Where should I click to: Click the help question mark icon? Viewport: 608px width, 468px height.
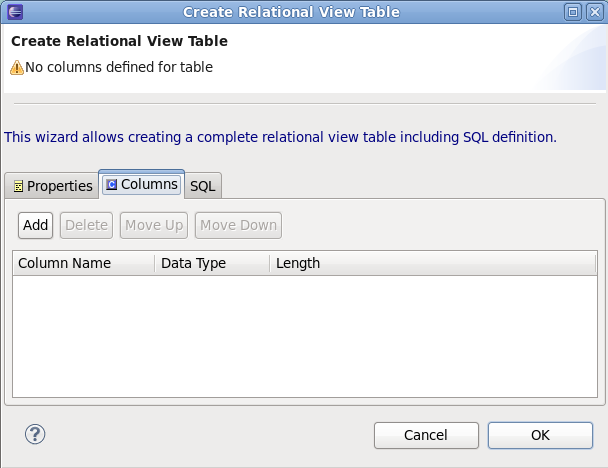pos(35,435)
